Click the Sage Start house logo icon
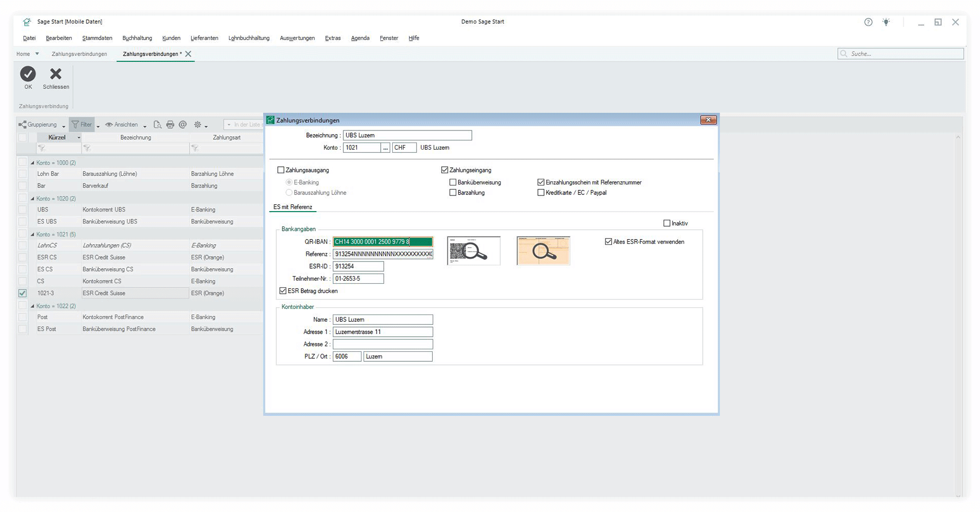Viewport: 980px width, 512px height. click(27, 22)
